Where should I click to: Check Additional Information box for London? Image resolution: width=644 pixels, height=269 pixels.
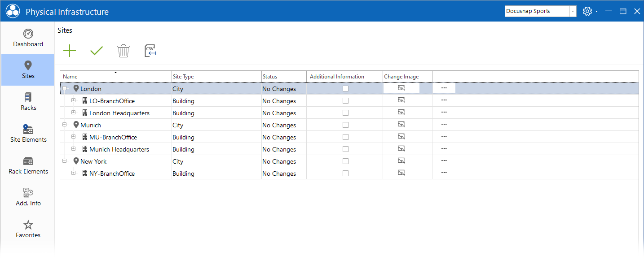tap(345, 89)
